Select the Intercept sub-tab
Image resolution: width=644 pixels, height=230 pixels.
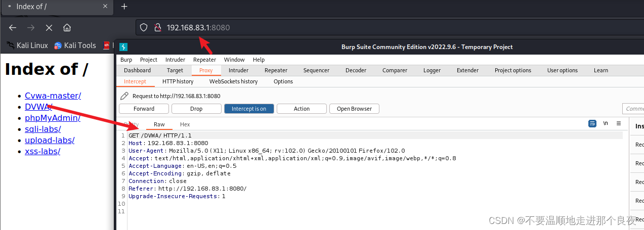[135, 81]
